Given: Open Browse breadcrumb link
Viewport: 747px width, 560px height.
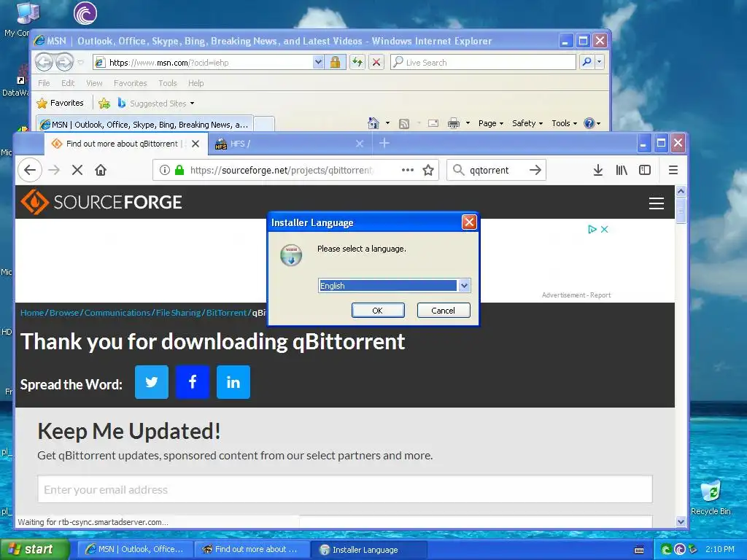Looking at the screenshot, I should (64, 313).
